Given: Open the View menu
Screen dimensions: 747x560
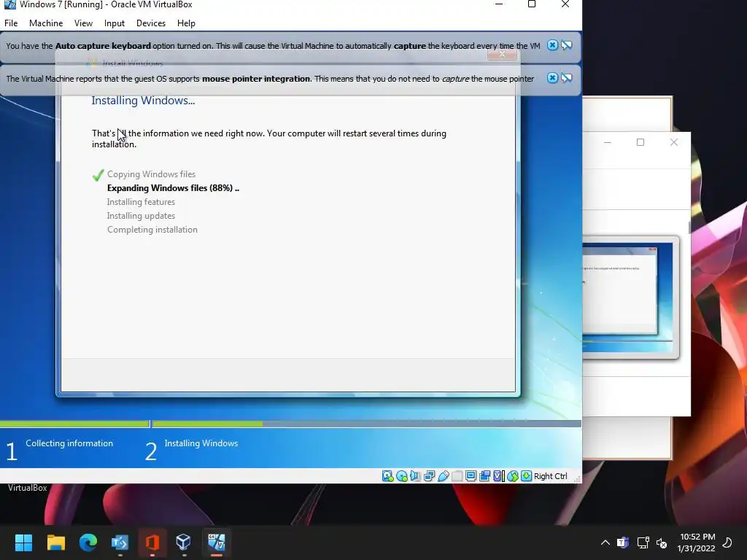Looking at the screenshot, I should click(83, 23).
